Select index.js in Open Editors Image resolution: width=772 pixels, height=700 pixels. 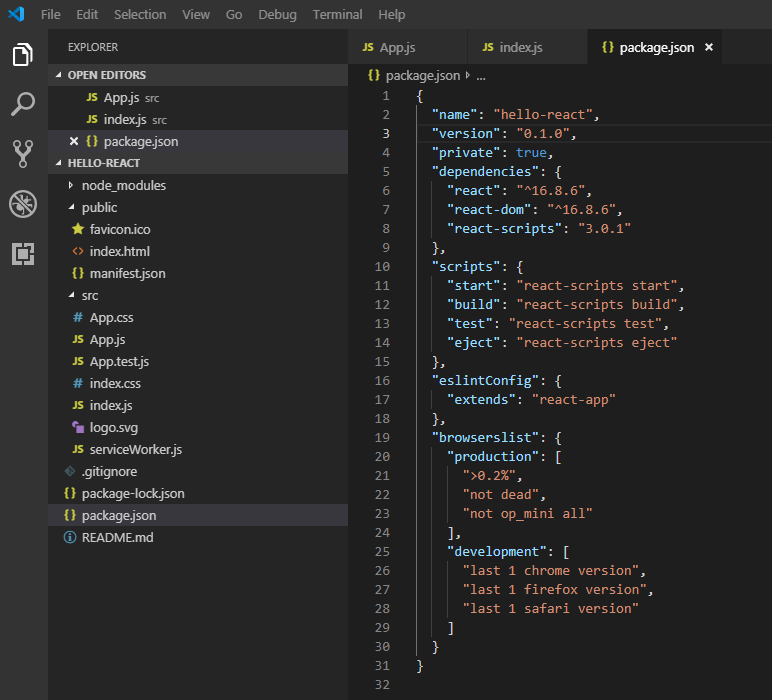point(198,119)
